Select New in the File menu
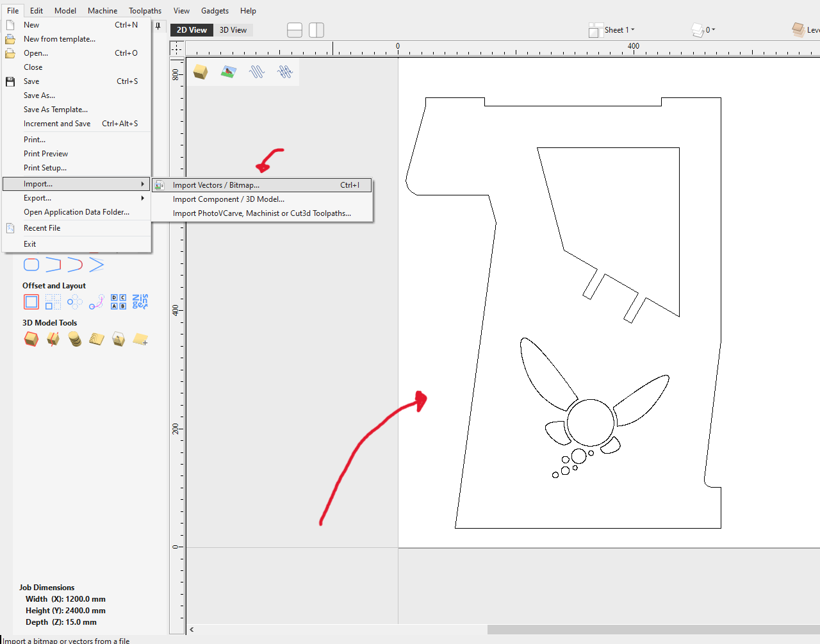 click(76, 25)
